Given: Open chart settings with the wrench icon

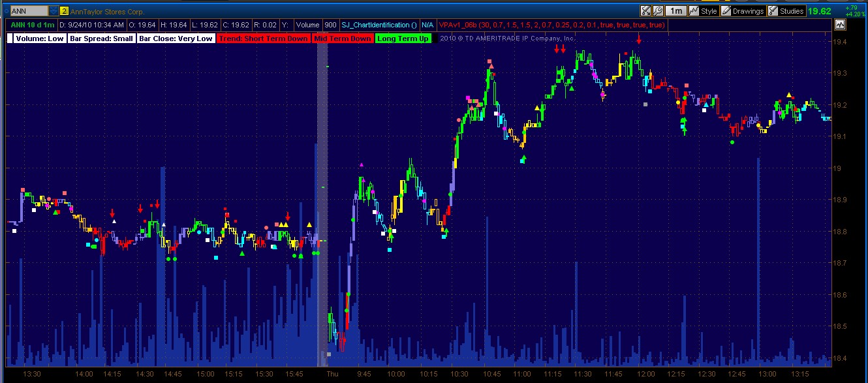Looking at the screenshot, I should 658,10.
